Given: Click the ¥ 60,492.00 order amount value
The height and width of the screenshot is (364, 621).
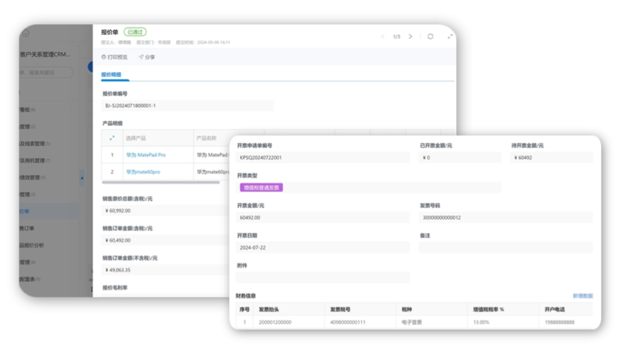Looking at the screenshot, I should pos(118,241).
